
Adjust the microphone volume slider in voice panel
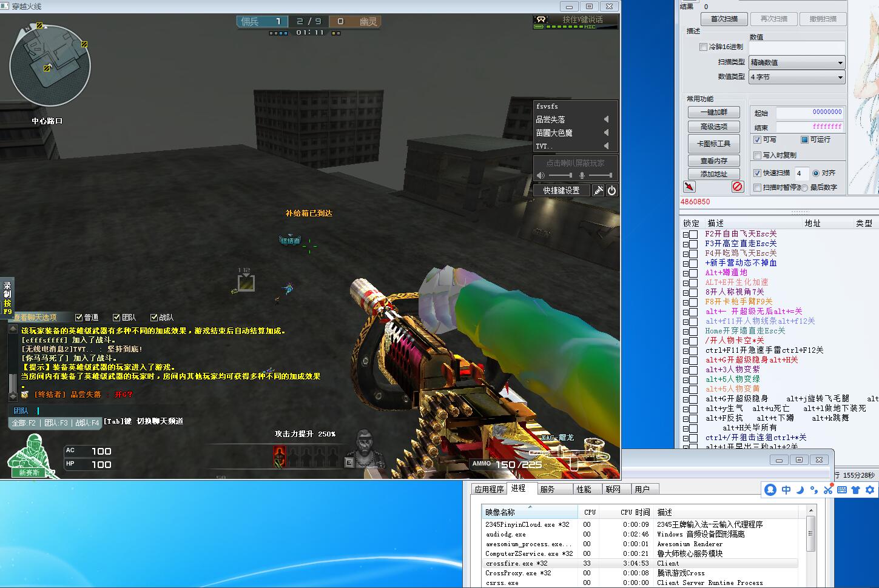coord(601,176)
